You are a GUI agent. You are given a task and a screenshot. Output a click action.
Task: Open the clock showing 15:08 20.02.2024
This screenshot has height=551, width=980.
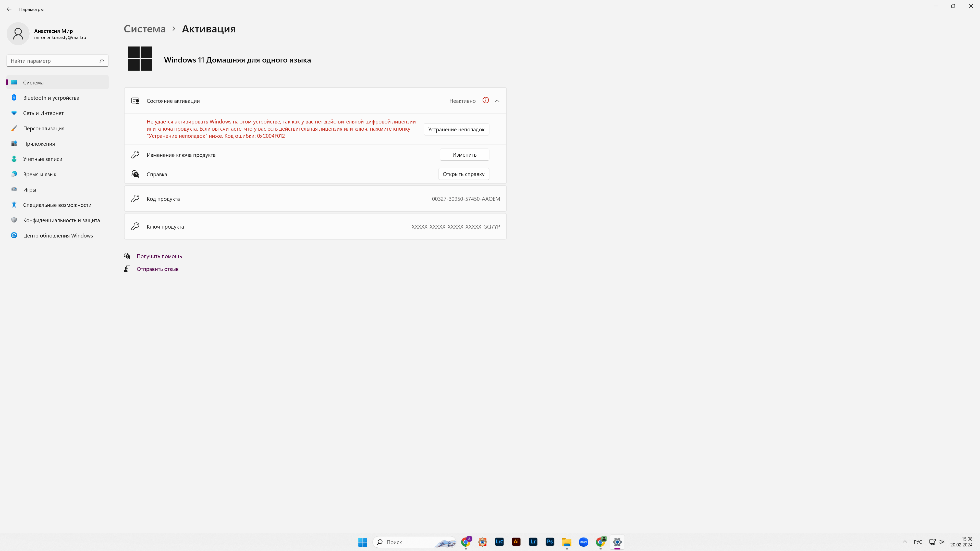tap(961, 542)
